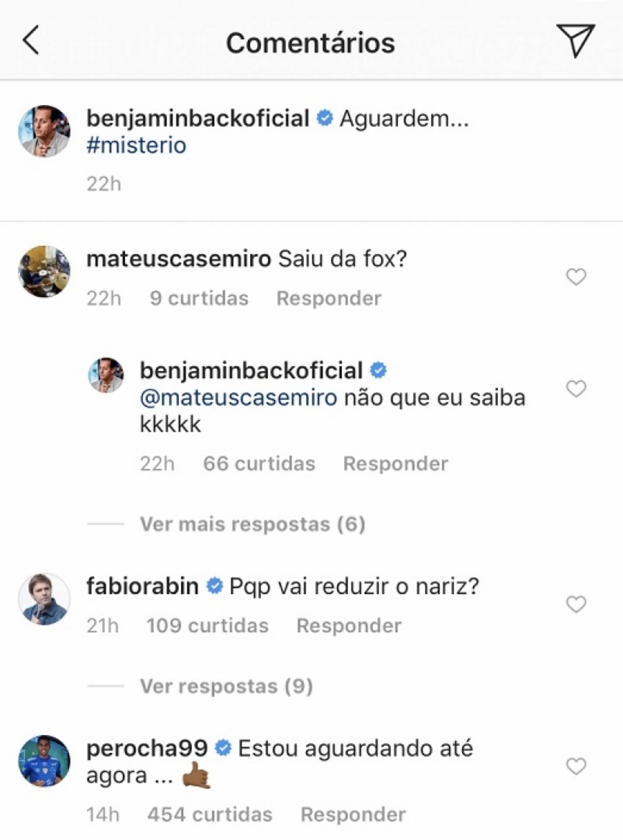Image resolution: width=623 pixels, height=840 pixels.
Task: Tap the back arrow icon
Action: (x=31, y=40)
